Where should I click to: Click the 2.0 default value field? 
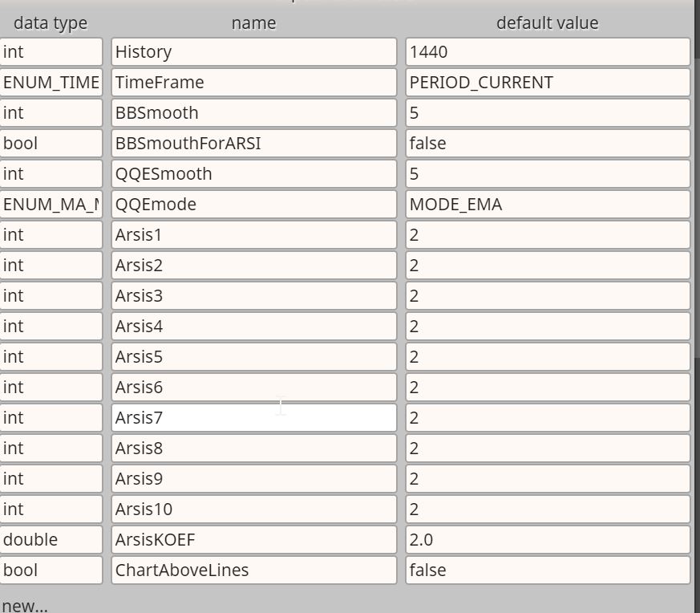click(548, 540)
